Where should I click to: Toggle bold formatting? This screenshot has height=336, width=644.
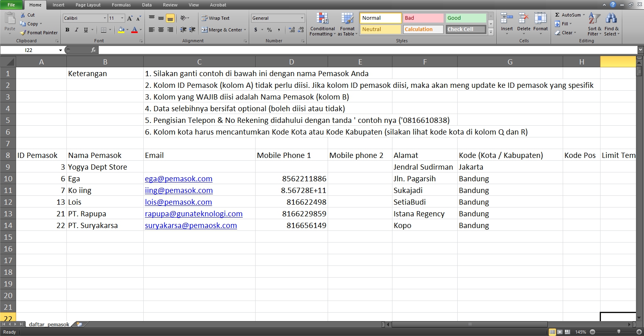67,30
